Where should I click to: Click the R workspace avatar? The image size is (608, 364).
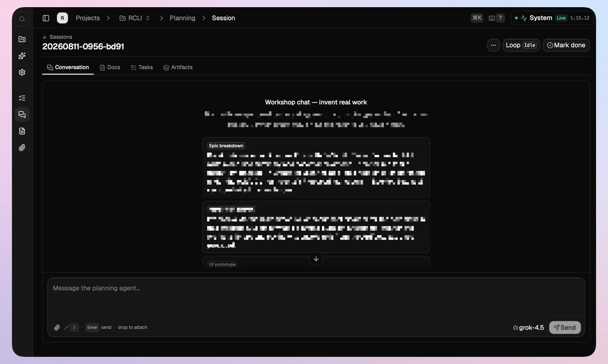62,18
